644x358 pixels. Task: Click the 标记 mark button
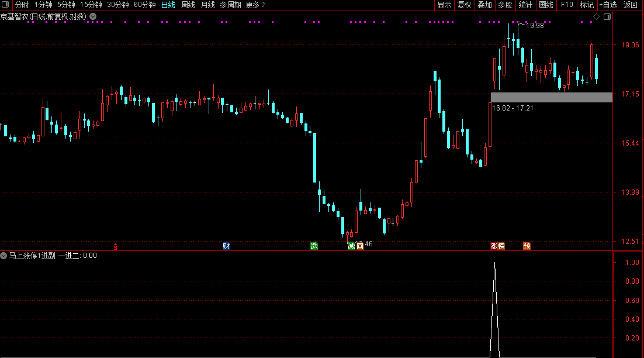(587, 5)
